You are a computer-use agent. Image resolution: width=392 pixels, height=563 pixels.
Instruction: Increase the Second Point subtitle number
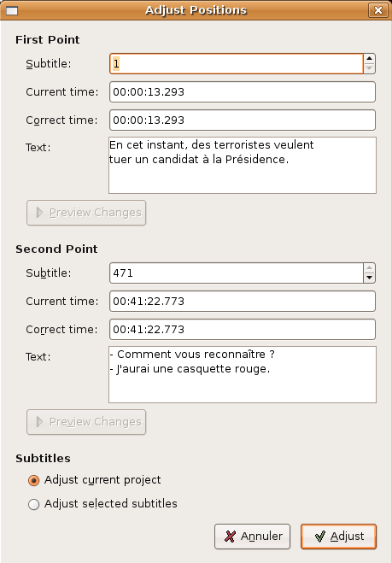tap(370, 268)
